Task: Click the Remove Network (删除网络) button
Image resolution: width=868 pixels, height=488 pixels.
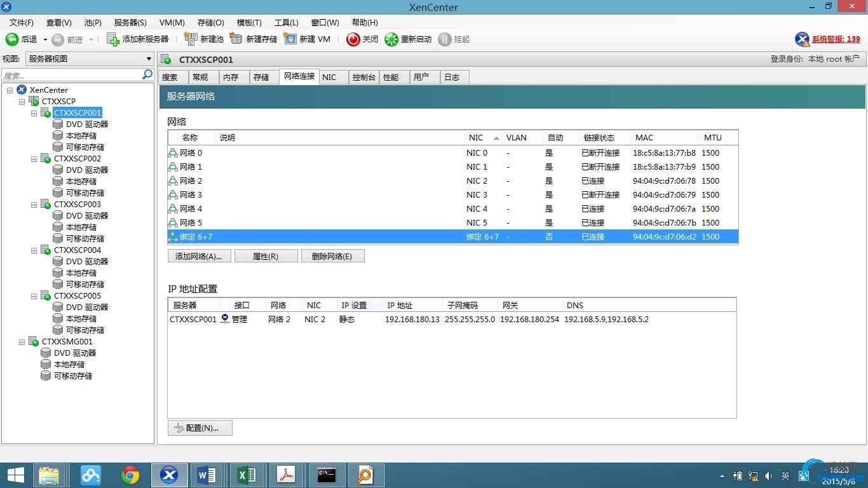Action: 332,256
